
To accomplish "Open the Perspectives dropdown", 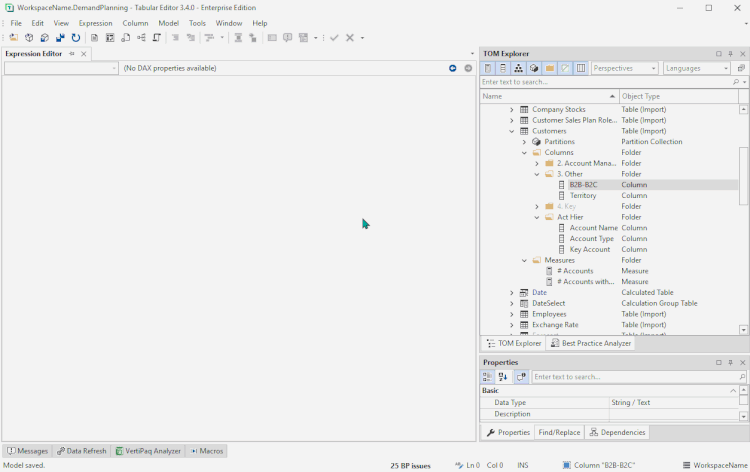I will (625, 68).
